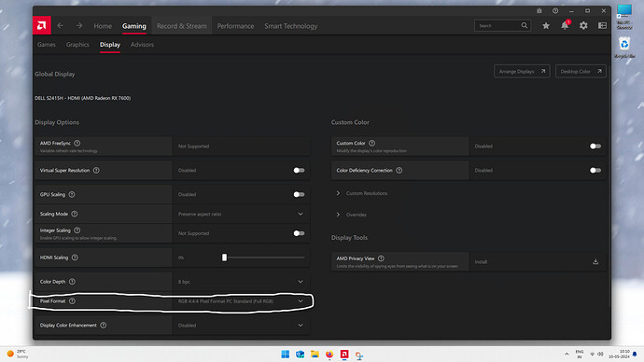Image resolution: width=644 pixels, height=362 pixels.
Task: Open the volume icon in system tray
Action: [600, 354]
